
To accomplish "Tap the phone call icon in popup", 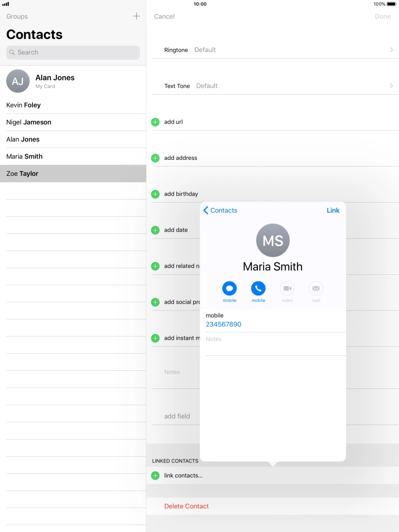I will tap(258, 288).
